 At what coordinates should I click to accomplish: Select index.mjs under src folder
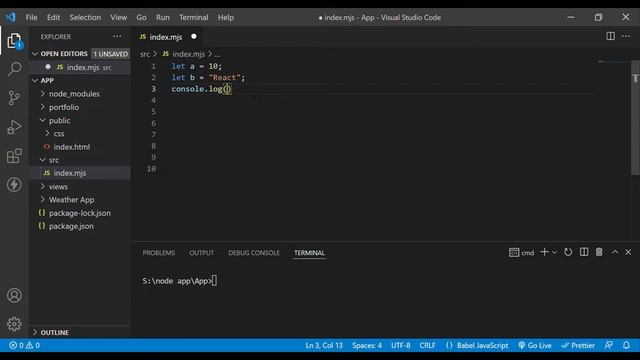click(x=70, y=173)
